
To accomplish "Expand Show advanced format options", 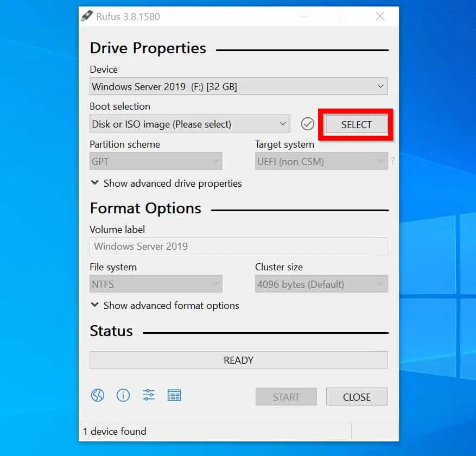I will pyautogui.click(x=165, y=306).
